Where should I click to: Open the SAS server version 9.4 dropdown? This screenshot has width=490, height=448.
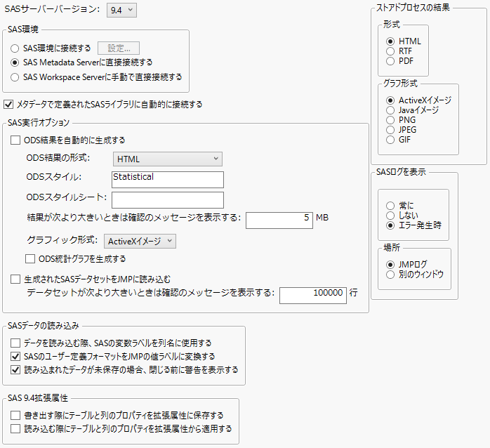click(121, 11)
